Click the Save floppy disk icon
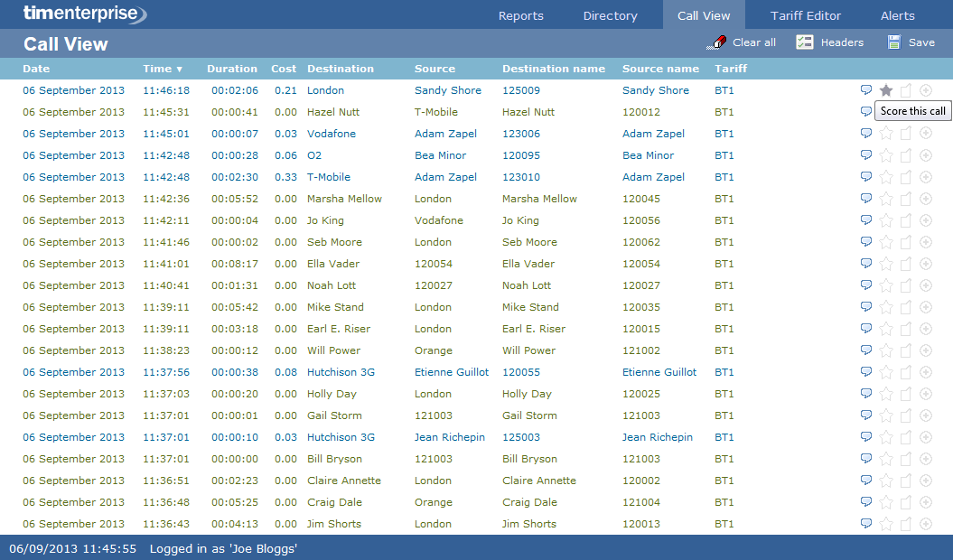The width and height of the screenshot is (953, 560). pyautogui.click(x=894, y=42)
